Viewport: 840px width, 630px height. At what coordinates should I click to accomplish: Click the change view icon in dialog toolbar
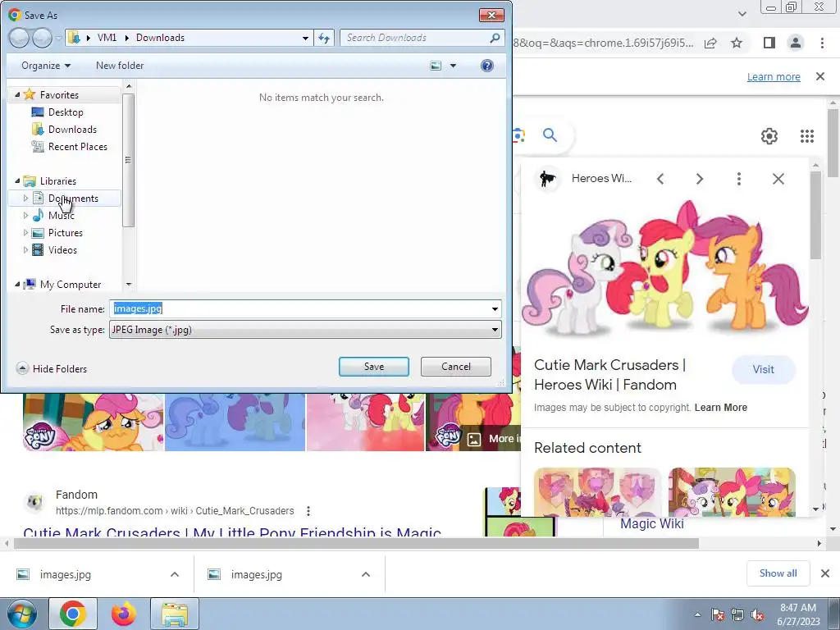pyautogui.click(x=436, y=66)
